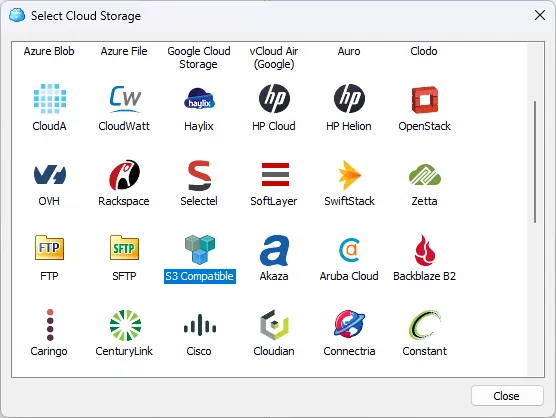Click the Close button
This screenshot has width=556, height=418.
(507, 396)
